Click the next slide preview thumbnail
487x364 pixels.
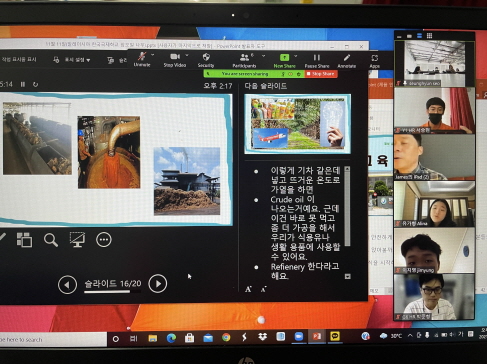(297, 124)
